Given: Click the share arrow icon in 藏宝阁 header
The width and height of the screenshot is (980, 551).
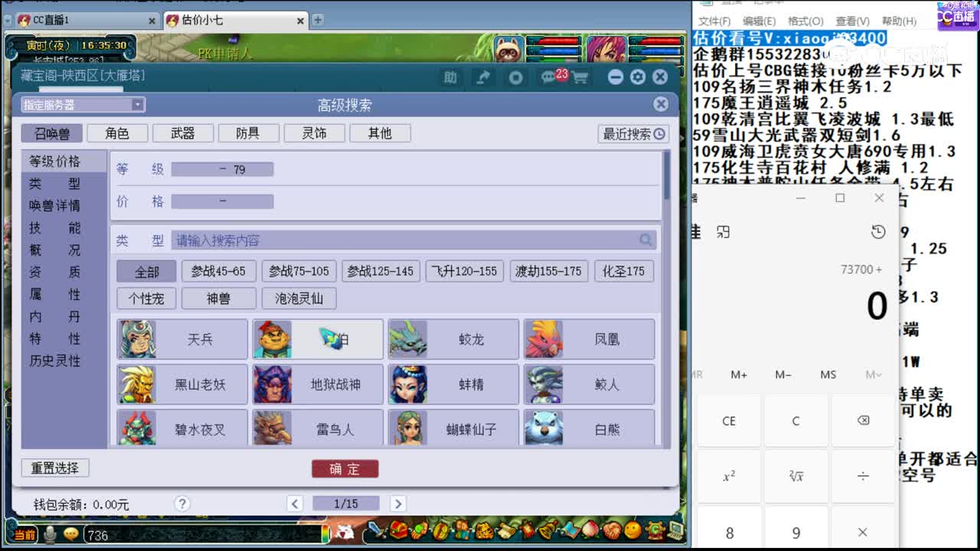Looking at the screenshot, I should pos(484,77).
